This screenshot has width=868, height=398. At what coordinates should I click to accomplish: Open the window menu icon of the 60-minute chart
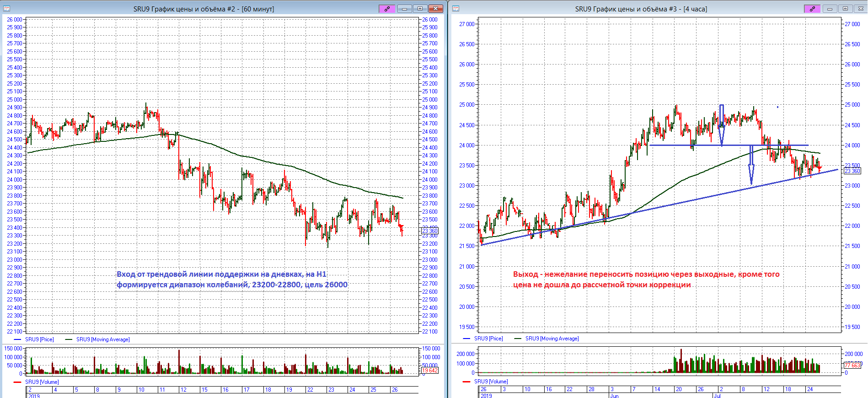tap(6, 9)
